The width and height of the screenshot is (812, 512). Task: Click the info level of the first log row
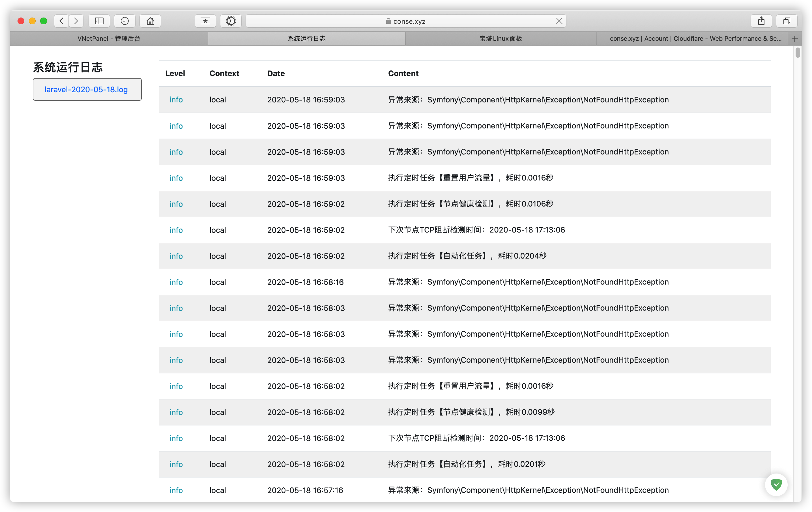[176, 100]
